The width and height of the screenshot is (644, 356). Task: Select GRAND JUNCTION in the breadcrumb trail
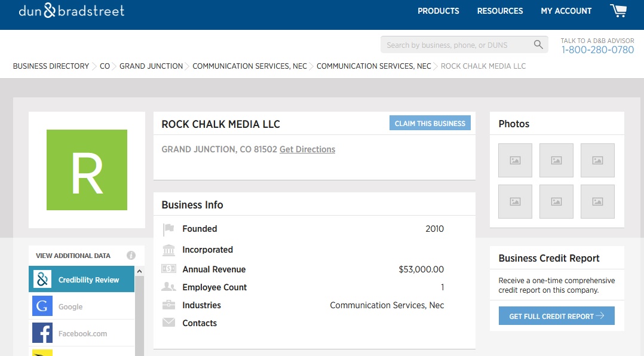point(151,66)
